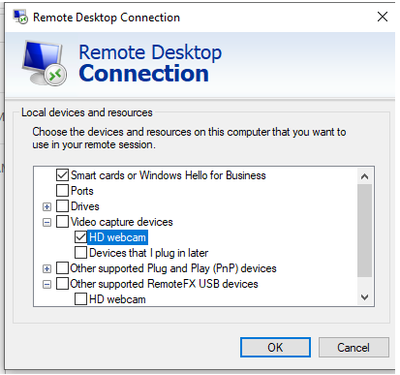Check HD webcam under RemoteFX USB devices

point(81,299)
